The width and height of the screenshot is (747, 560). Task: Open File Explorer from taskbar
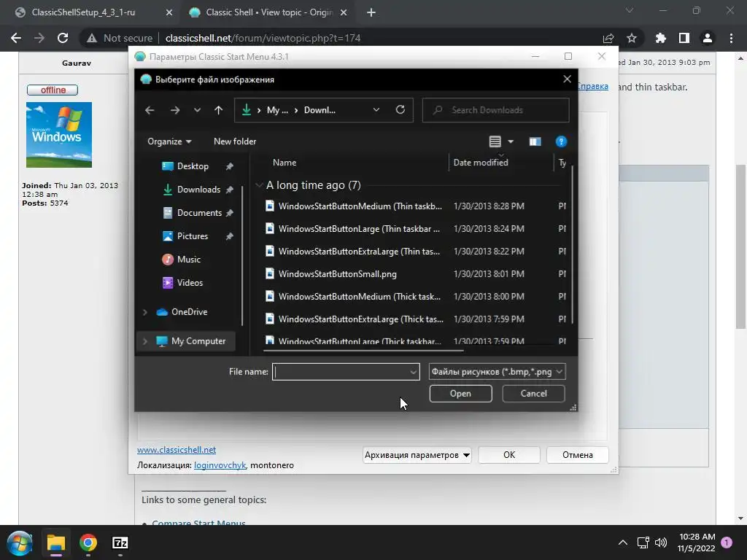(56, 542)
